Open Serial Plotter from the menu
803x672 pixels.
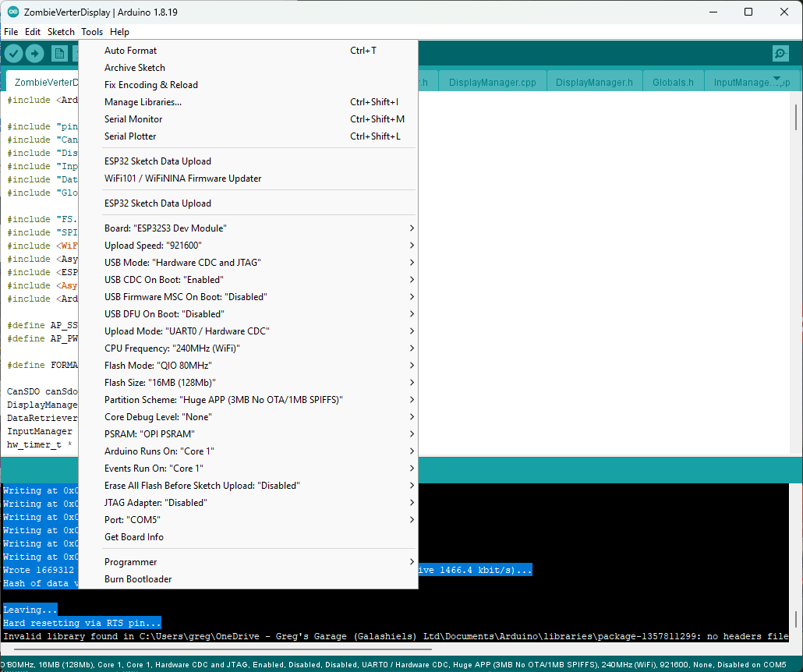point(130,136)
